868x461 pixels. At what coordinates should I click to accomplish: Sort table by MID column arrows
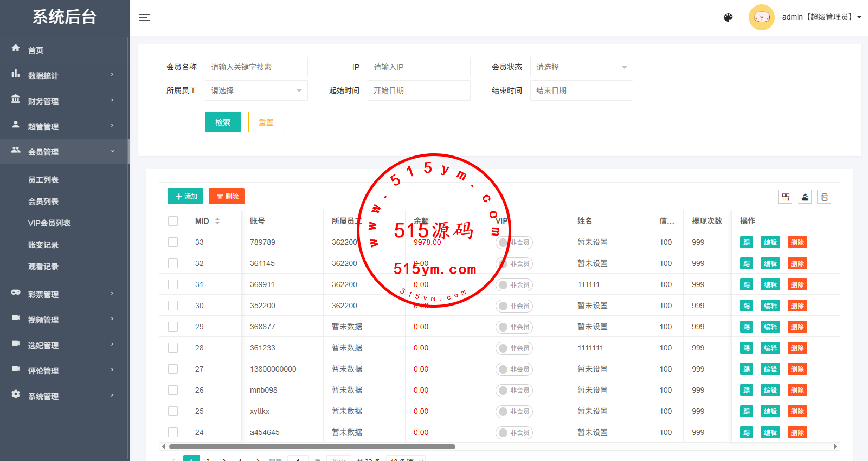click(217, 221)
